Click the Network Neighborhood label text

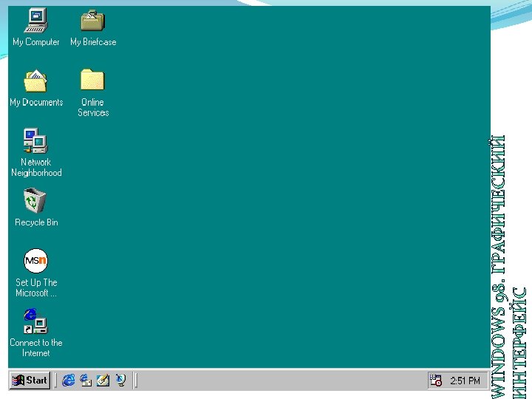[x=36, y=167]
